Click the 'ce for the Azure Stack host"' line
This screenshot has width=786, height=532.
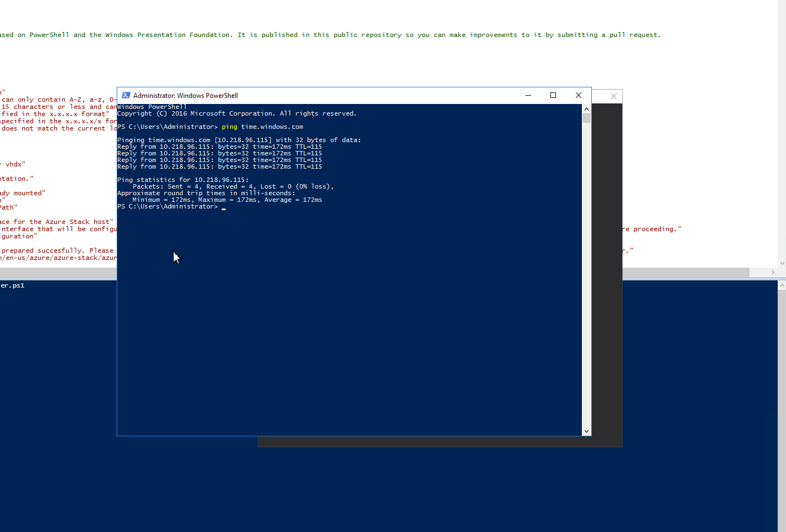pos(56,222)
